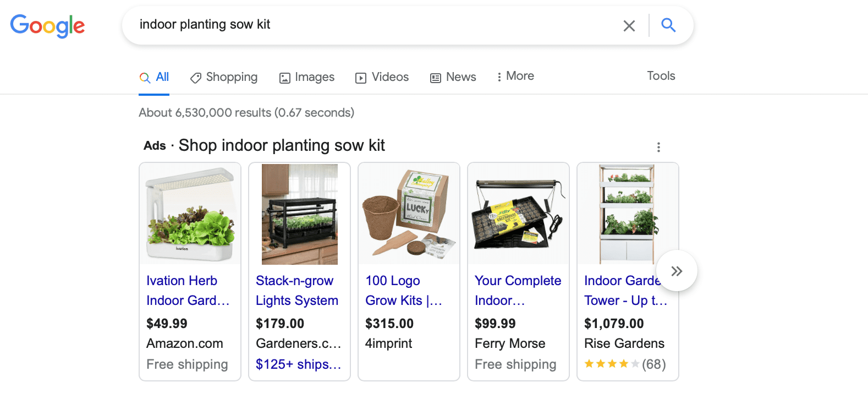The width and height of the screenshot is (868, 404).
Task: Focus the search input field
Action: 374,25
